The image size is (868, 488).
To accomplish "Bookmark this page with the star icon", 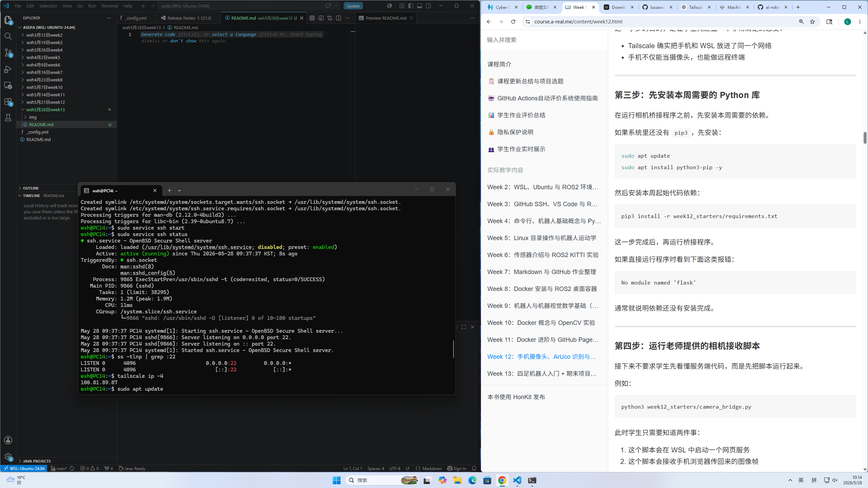I will tap(812, 22).
